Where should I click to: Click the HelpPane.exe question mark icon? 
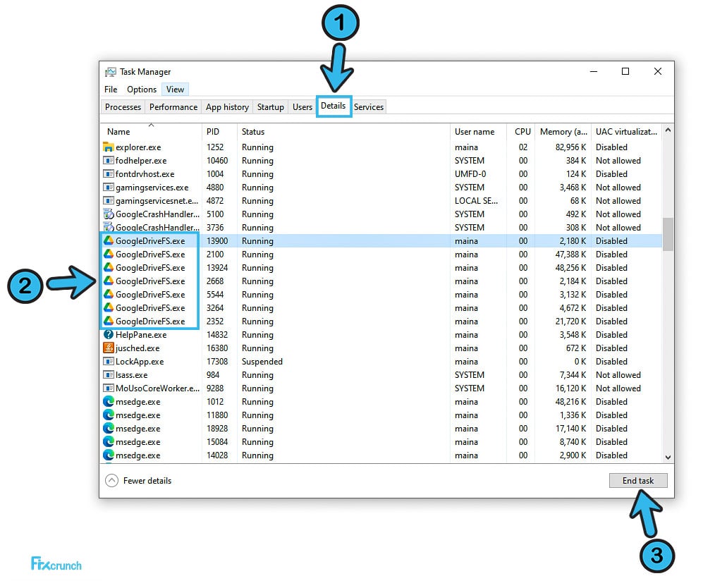[x=109, y=334]
